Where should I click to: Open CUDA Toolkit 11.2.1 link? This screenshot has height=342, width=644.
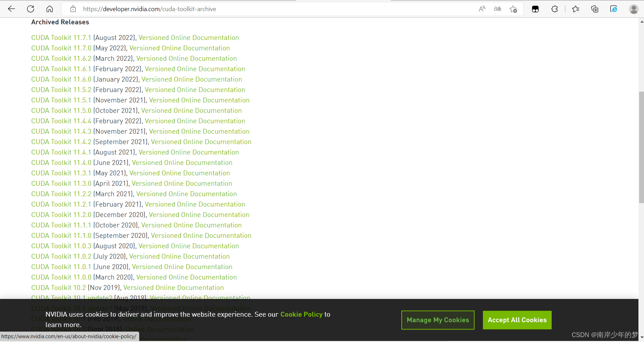click(x=61, y=204)
